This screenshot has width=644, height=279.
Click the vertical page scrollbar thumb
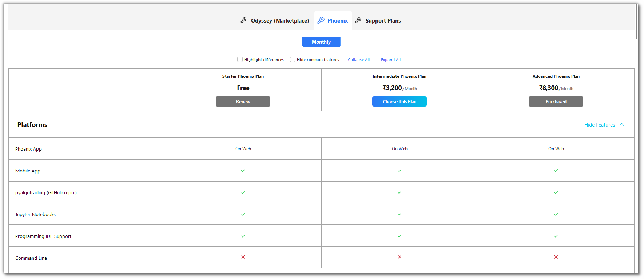(x=636, y=21)
